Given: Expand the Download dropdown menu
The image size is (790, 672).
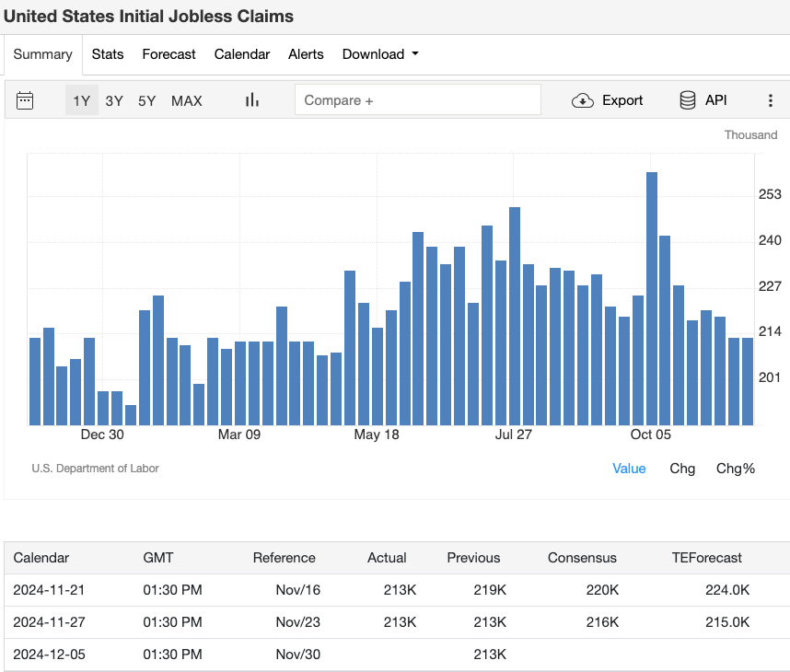Looking at the screenshot, I should point(380,54).
